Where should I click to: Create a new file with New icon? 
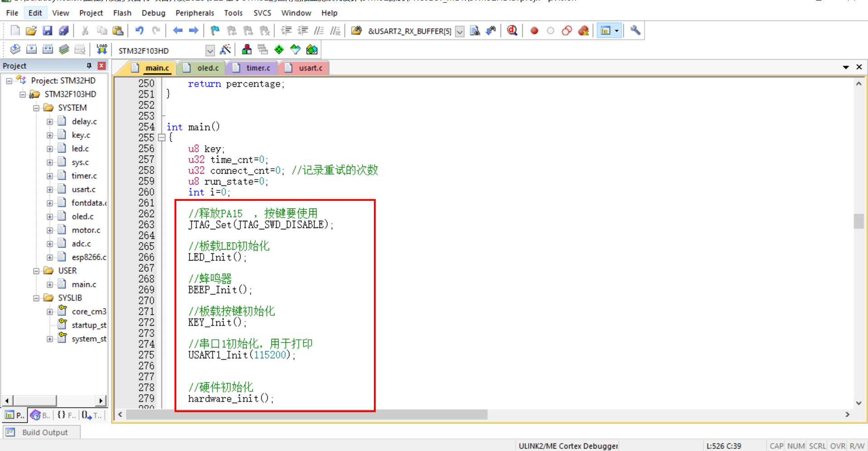(15, 31)
